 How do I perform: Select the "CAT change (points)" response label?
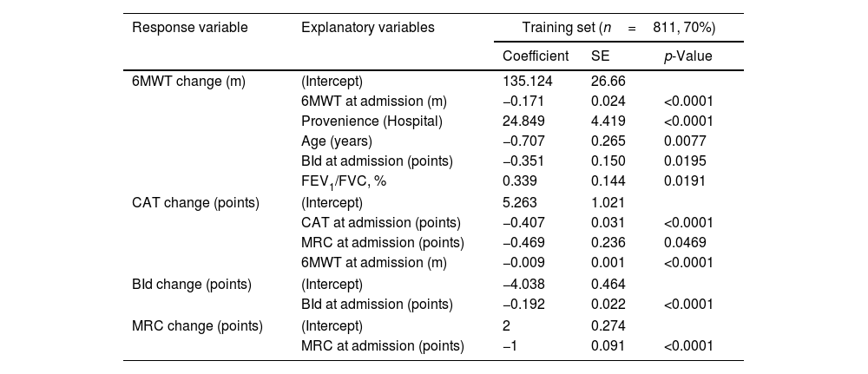pyautogui.click(x=194, y=203)
